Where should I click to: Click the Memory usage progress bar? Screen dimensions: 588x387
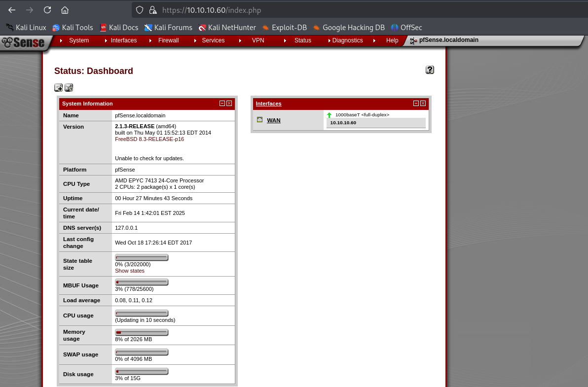(x=142, y=332)
